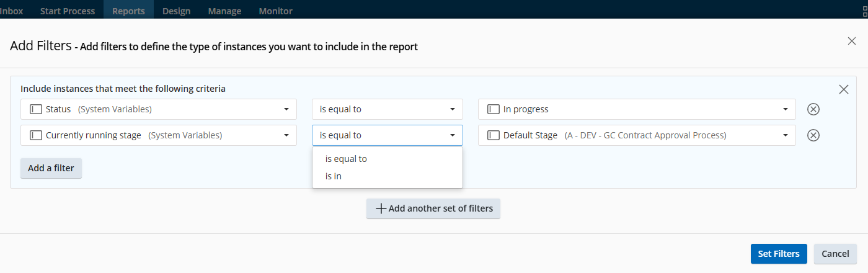Click the Add a filter button
Image resolution: width=868 pixels, height=273 pixels.
point(51,168)
